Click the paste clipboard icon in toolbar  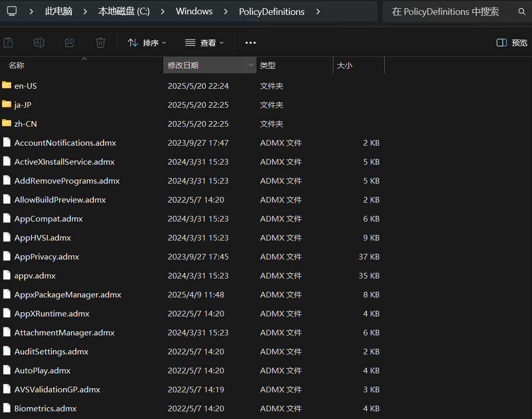tap(8, 43)
